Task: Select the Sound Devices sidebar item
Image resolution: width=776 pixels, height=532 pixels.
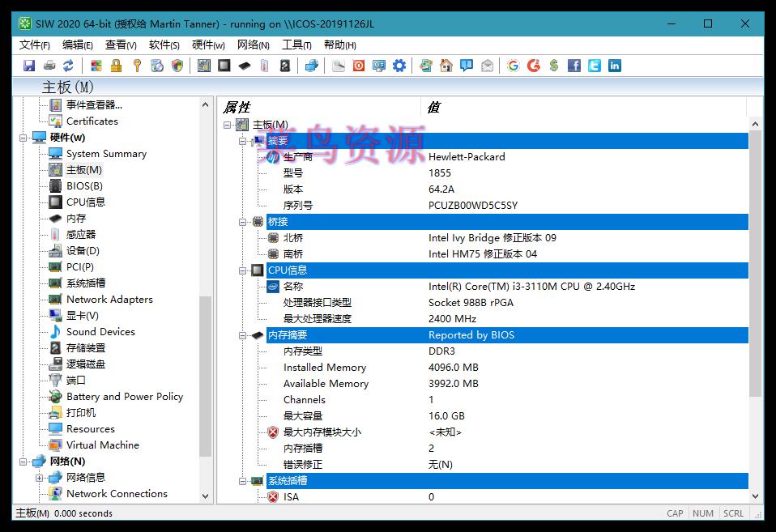Action: click(x=101, y=331)
